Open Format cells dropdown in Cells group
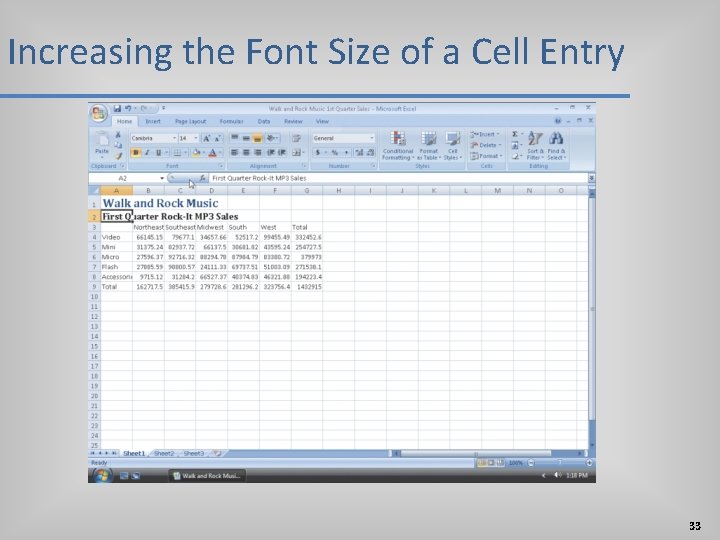 click(486, 156)
